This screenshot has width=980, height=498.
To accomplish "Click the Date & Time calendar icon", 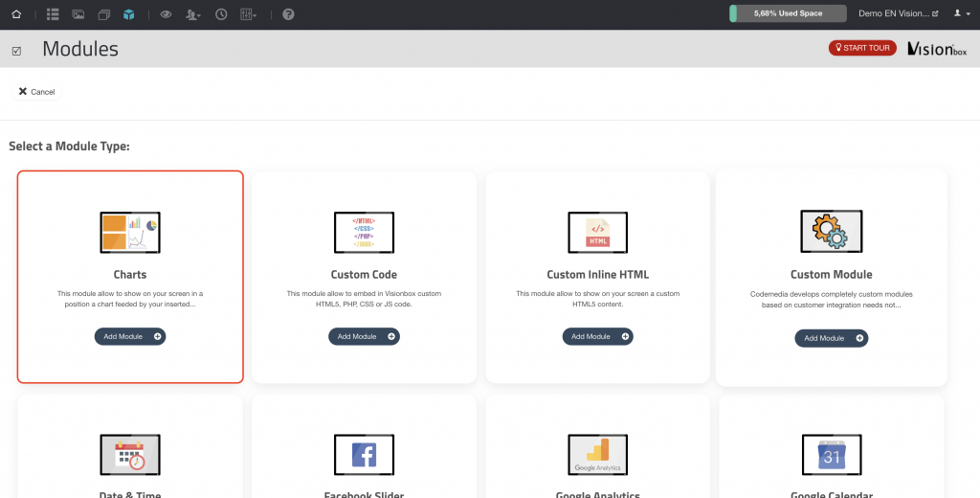I will [x=130, y=455].
